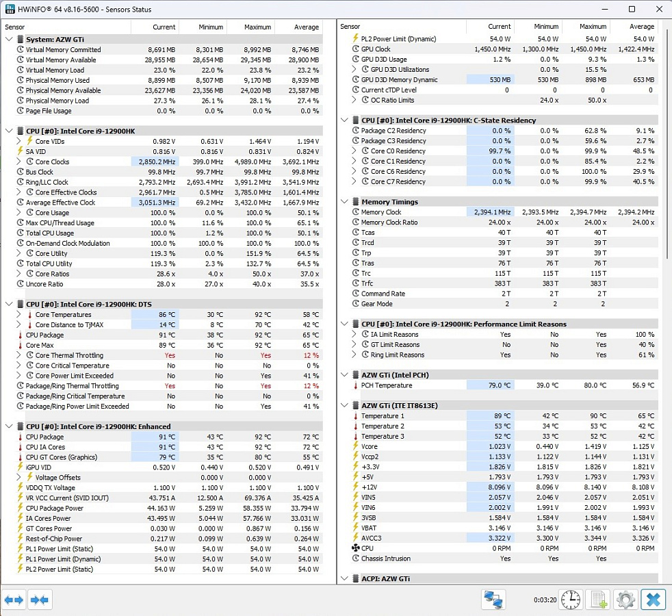Screen dimensions: 672x616
Task: Expand the Core C0 Residency row
Action: point(354,151)
